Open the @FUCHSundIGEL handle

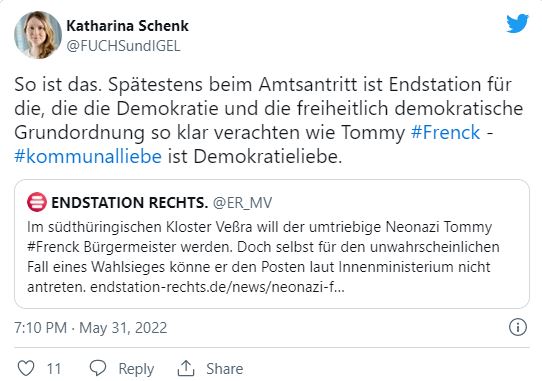pyautogui.click(x=123, y=46)
